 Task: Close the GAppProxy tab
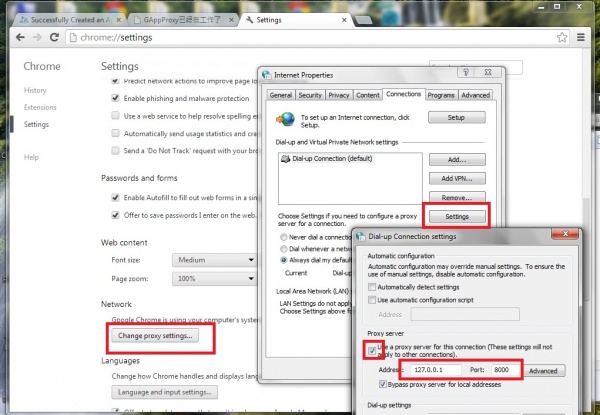pyautogui.click(x=232, y=20)
